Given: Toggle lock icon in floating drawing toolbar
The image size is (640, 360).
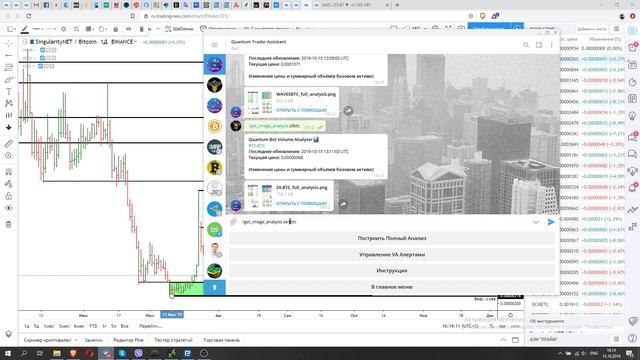Looking at the screenshot, I should coord(116,29).
